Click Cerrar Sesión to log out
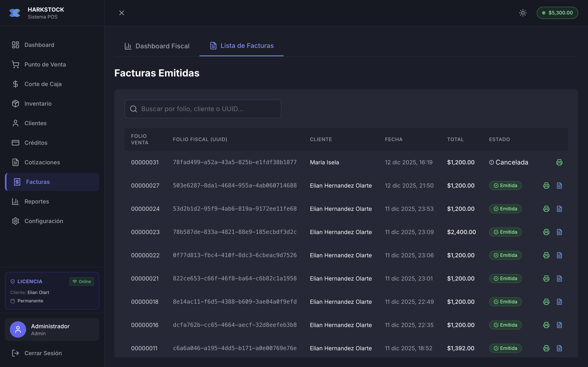 coord(43,353)
